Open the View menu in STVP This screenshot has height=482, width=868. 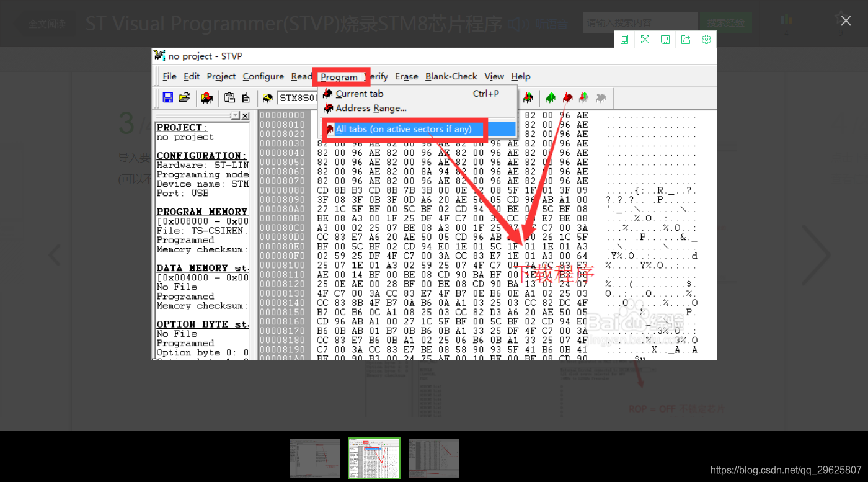tap(494, 76)
